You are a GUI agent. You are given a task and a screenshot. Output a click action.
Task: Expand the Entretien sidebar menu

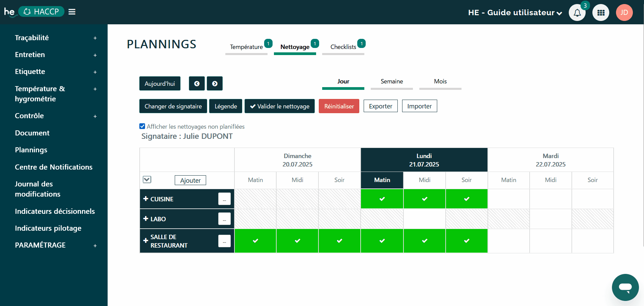[95, 55]
